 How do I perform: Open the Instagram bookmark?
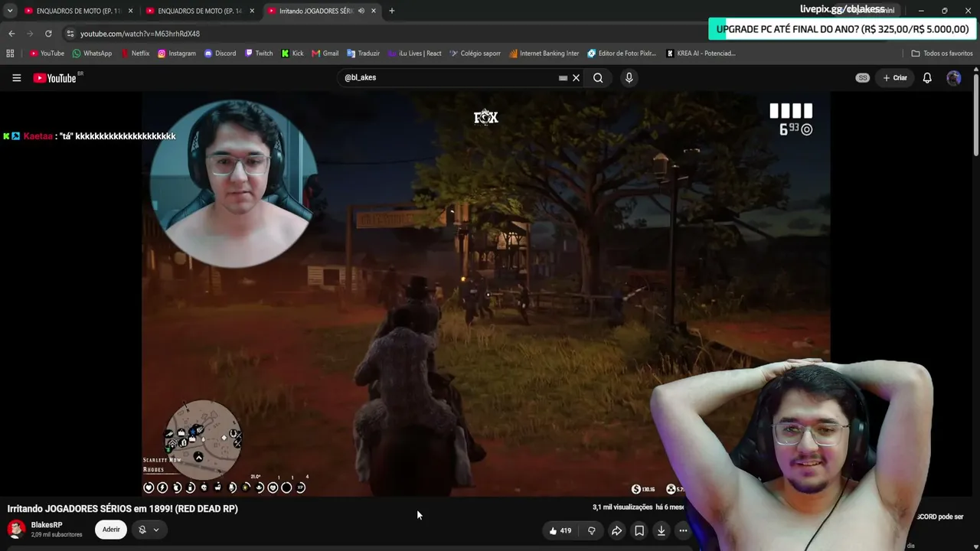[177, 54]
